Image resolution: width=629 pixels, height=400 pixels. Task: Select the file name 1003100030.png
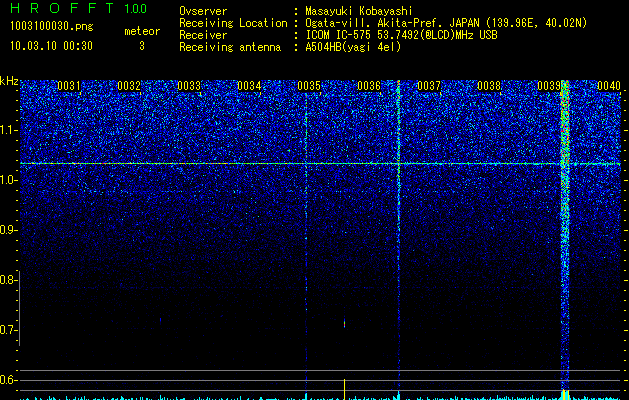pyautogui.click(x=51, y=26)
